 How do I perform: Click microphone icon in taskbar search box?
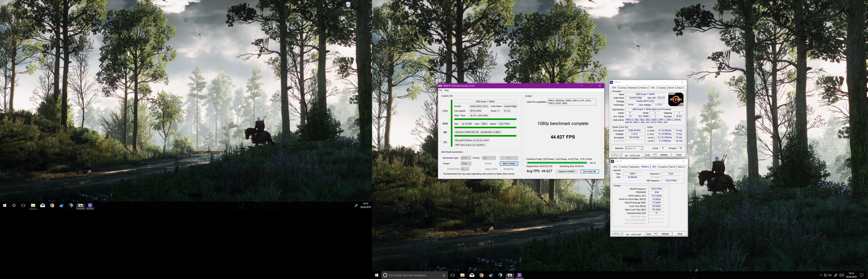(x=444, y=275)
